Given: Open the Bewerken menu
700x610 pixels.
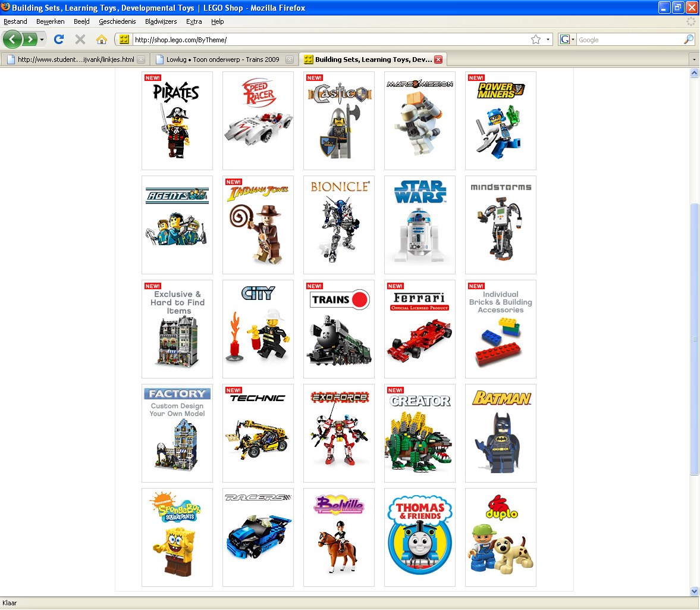Looking at the screenshot, I should 51,21.
